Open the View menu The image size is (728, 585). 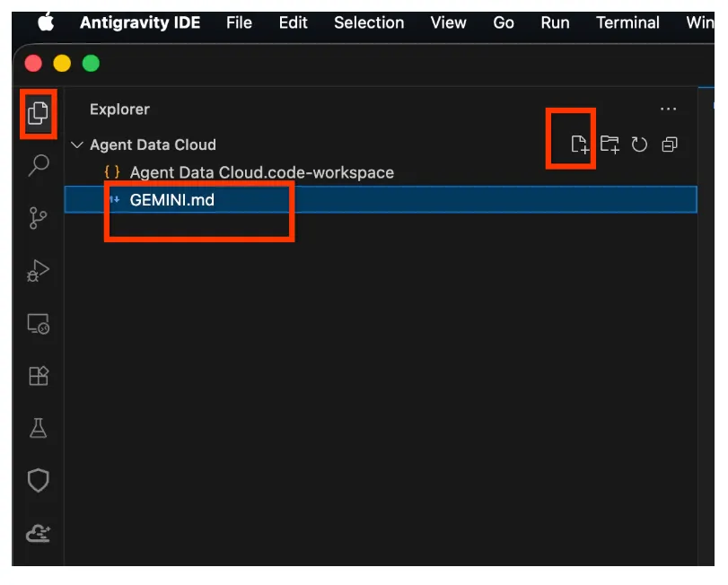[x=448, y=22]
